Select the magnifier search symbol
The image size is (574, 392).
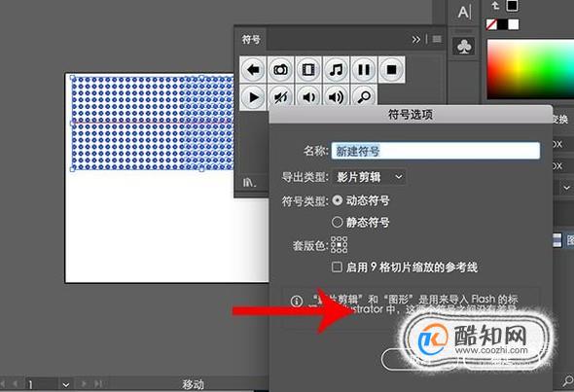(x=364, y=97)
